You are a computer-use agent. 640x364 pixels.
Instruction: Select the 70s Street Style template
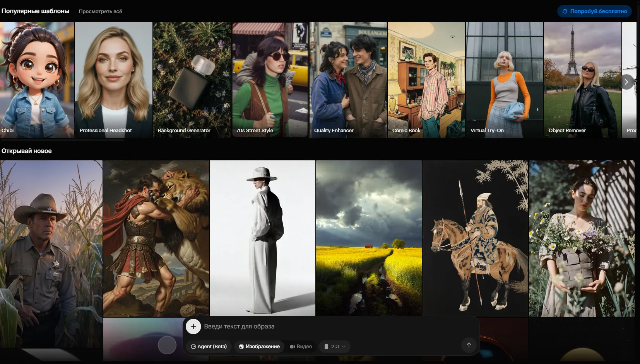270,80
